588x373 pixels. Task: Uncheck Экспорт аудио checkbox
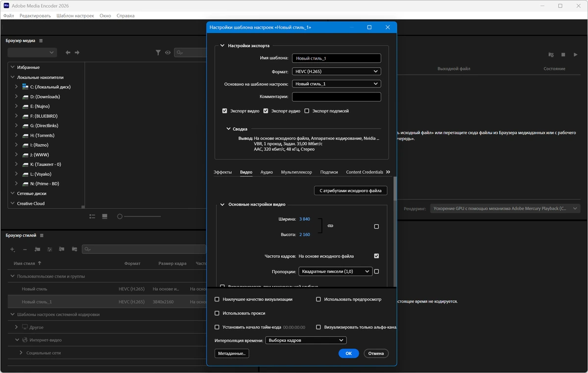(x=266, y=111)
